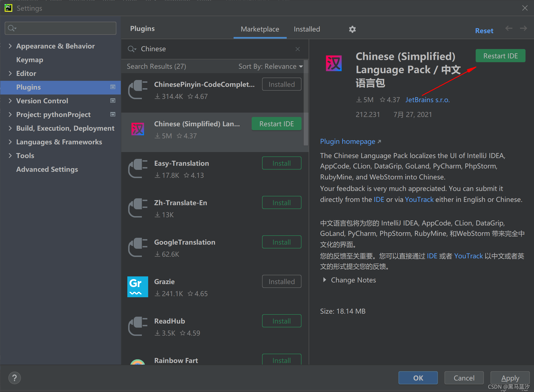This screenshot has height=392, width=534.
Task: Click inside the settings search field
Action: coord(60,28)
